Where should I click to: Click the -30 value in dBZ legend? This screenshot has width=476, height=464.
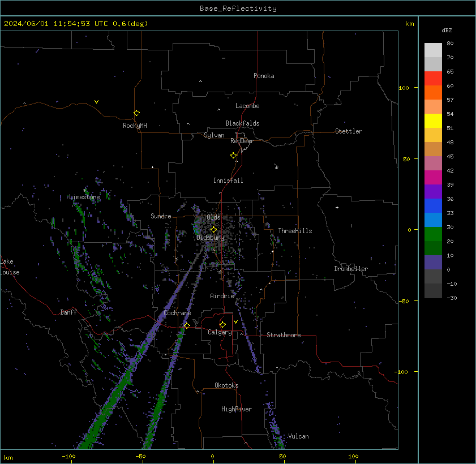tap(452, 298)
